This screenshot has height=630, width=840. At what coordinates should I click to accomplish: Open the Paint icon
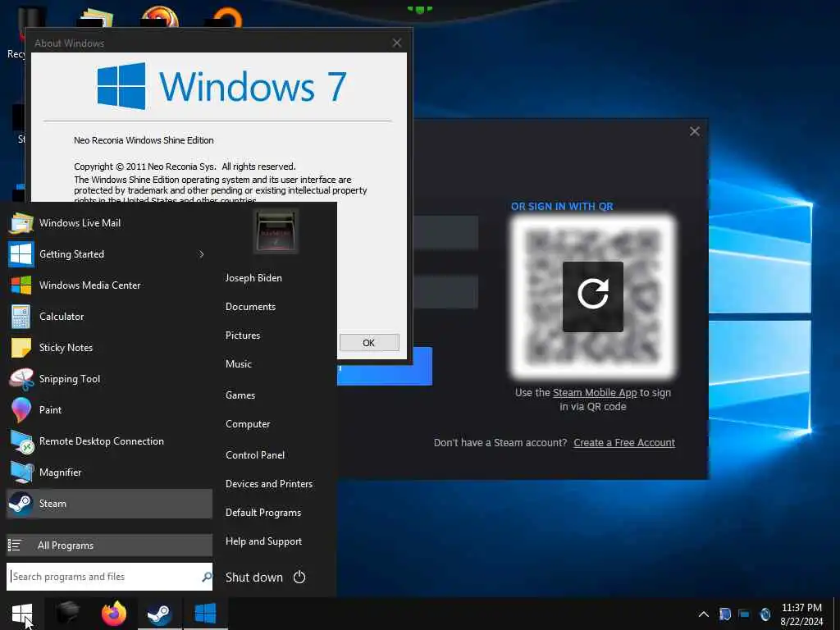click(x=21, y=410)
